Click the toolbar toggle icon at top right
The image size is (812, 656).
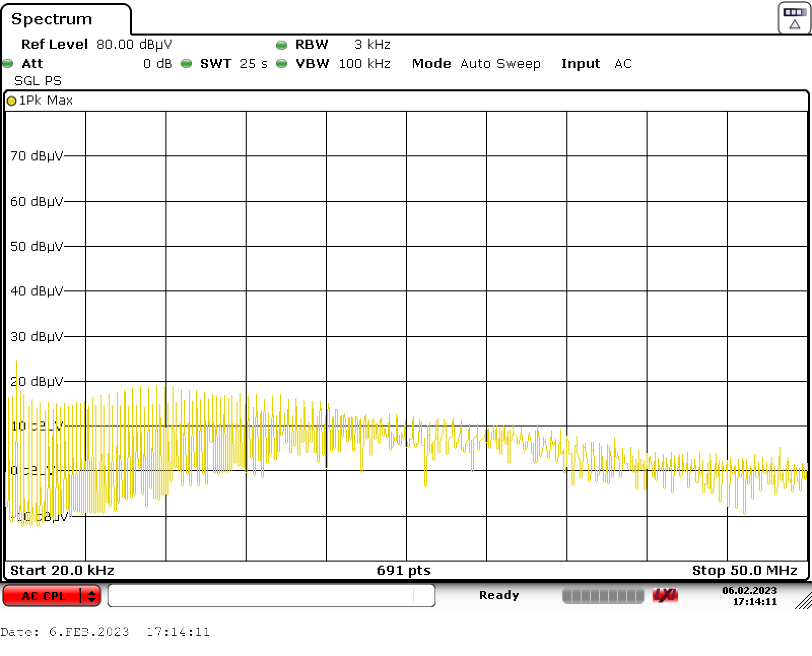794,18
